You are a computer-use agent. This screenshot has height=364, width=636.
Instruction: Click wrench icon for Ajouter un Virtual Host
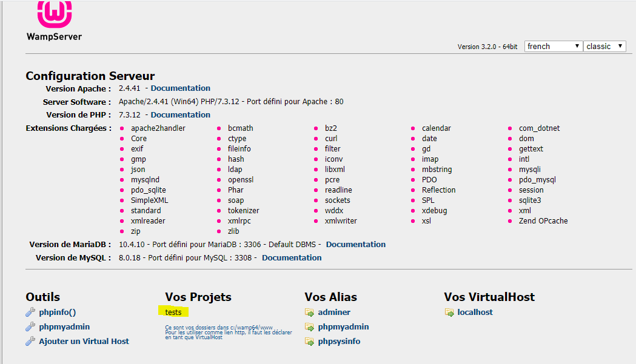click(30, 341)
